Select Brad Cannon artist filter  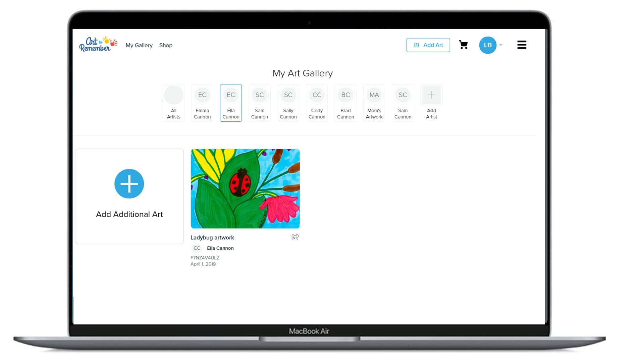click(x=345, y=103)
